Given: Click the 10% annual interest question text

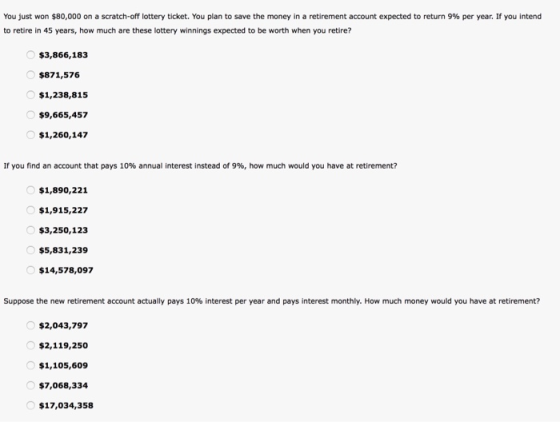Looking at the screenshot, I should click(x=200, y=166).
